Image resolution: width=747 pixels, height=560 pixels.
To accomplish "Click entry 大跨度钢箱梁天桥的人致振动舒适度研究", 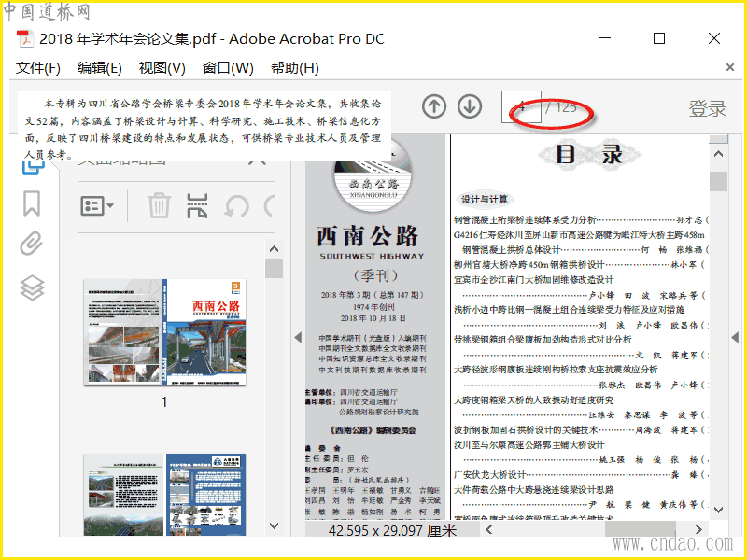I will [533, 400].
